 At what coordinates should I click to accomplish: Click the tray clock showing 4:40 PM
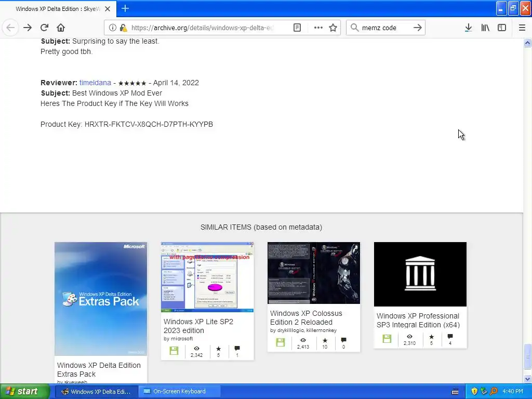(513, 392)
